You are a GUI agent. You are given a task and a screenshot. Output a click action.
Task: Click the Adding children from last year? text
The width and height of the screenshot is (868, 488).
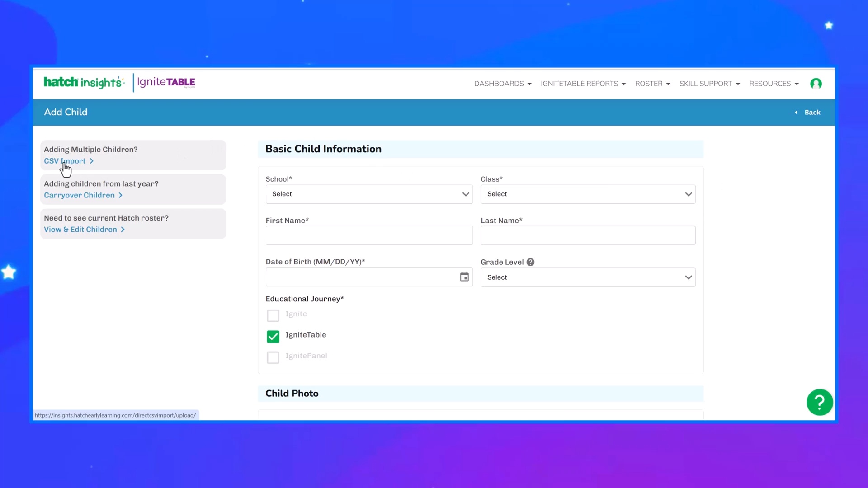point(101,184)
